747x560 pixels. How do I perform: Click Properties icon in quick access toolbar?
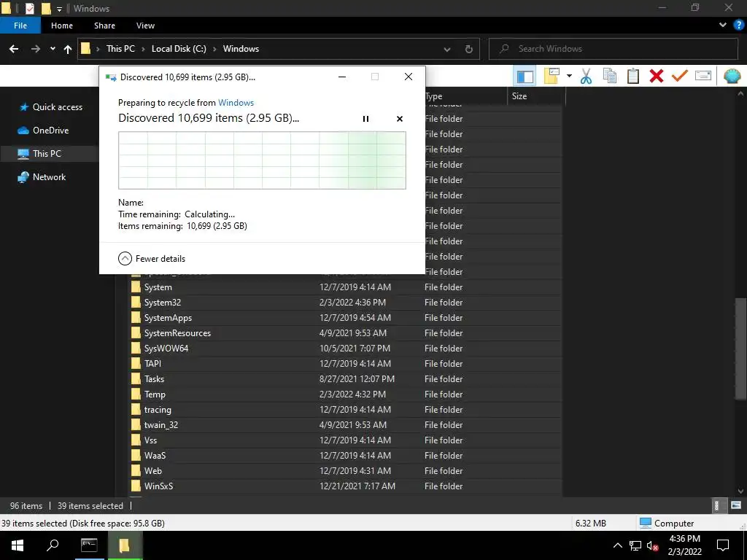pos(29,8)
